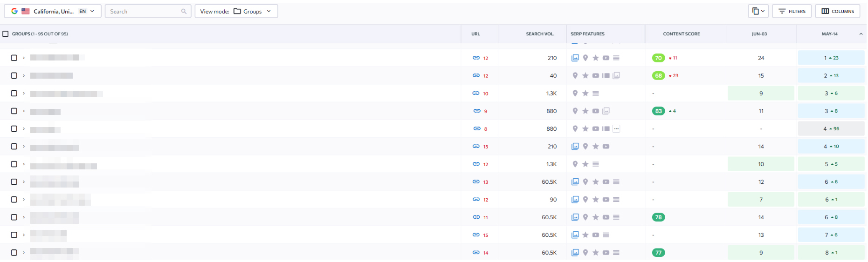
Task: Open the Filters panel
Action: 792,12
